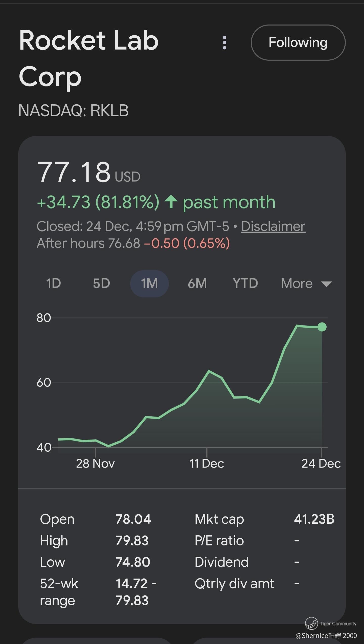Click the NASDAQ: RKLB ticker text

(73, 110)
